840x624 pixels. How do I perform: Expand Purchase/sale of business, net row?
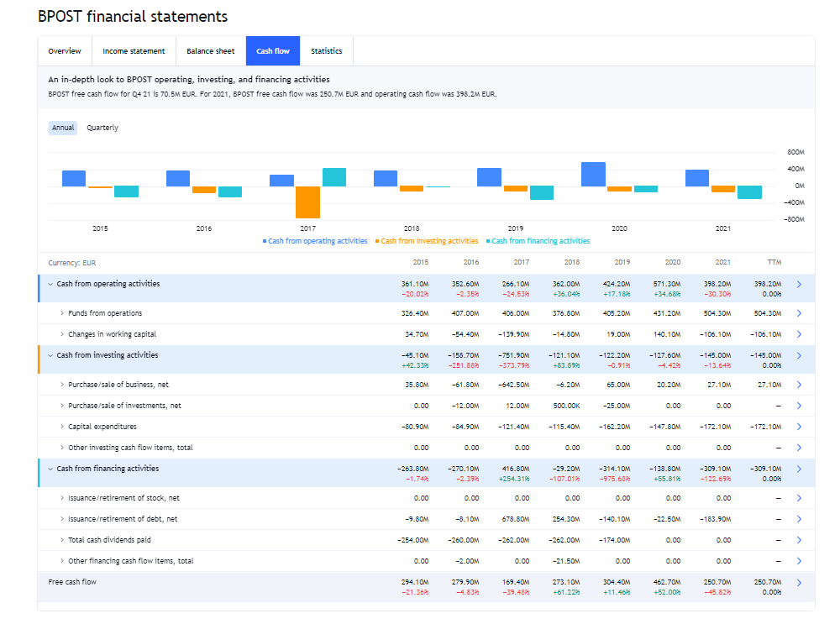click(62, 385)
